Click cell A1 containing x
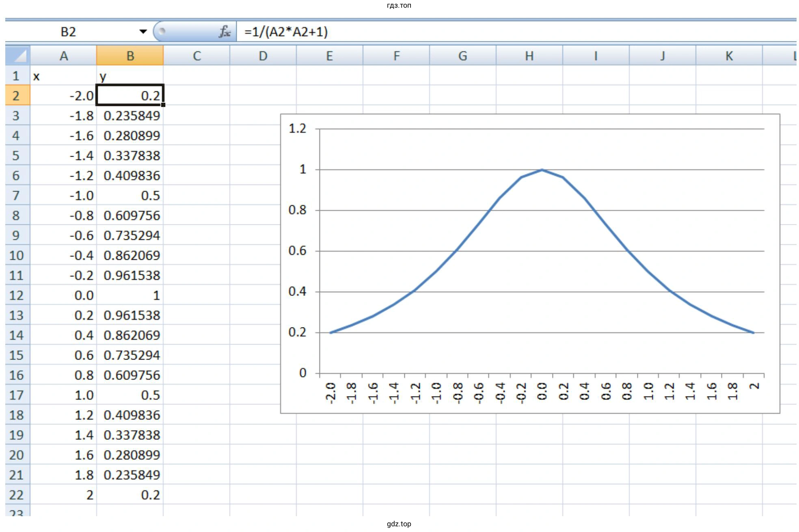Image resolution: width=799 pixels, height=532 pixels. coord(63,75)
